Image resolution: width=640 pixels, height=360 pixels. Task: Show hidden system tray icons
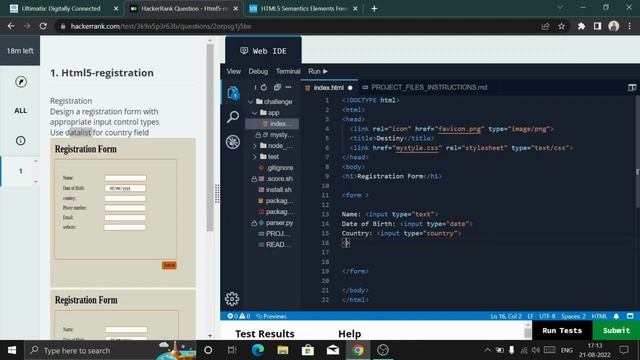coord(487,350)
